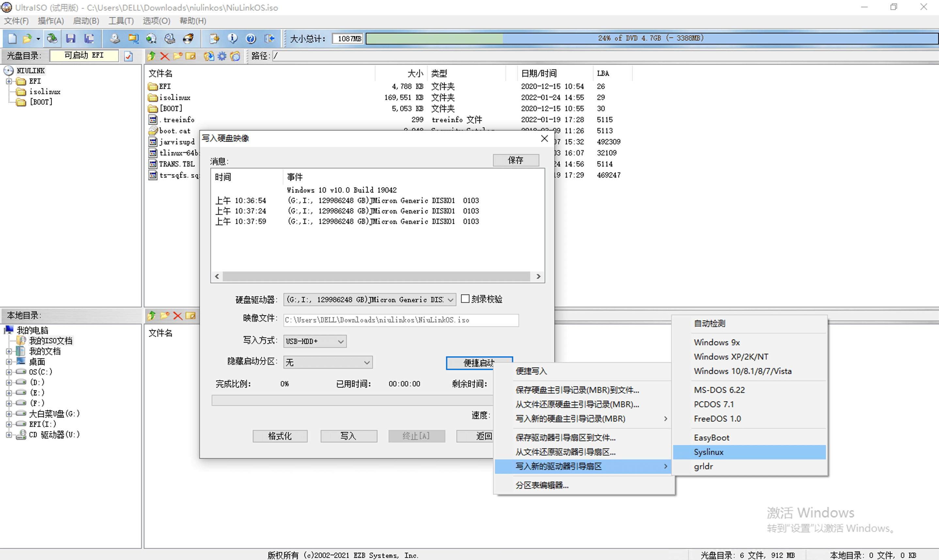Image resolution: width=939 pixels, height=560 pixels.
Task: Open the 启动(B) menu
Action: [x=86, y=21]
